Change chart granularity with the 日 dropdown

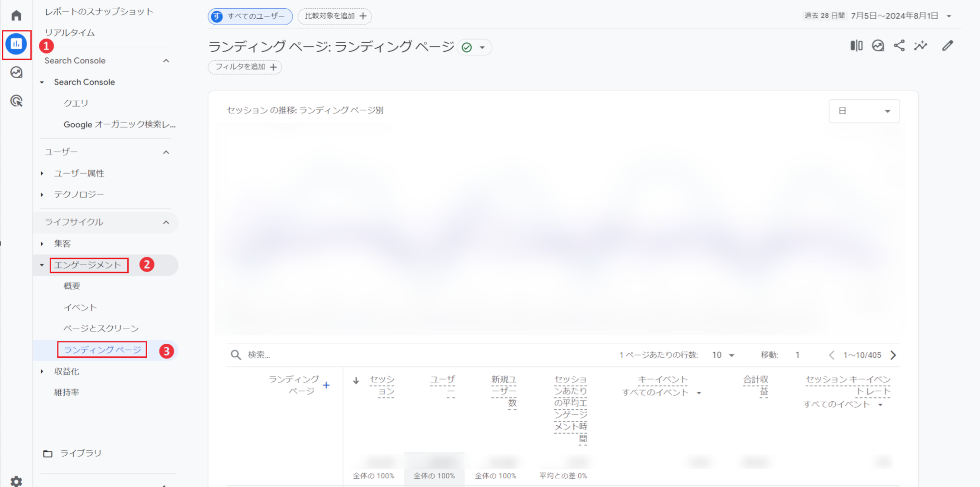coord(864,111)
